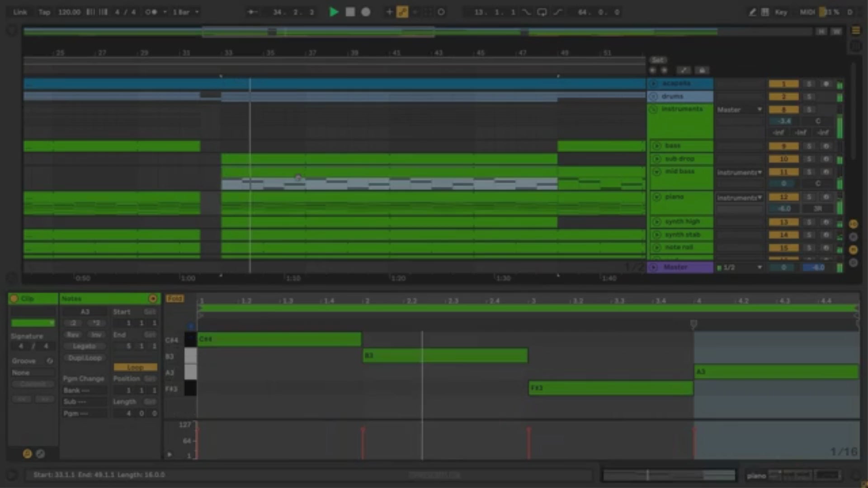Show the Notes box circle icon
Screen dimensions: 868x488
point(27,454)
